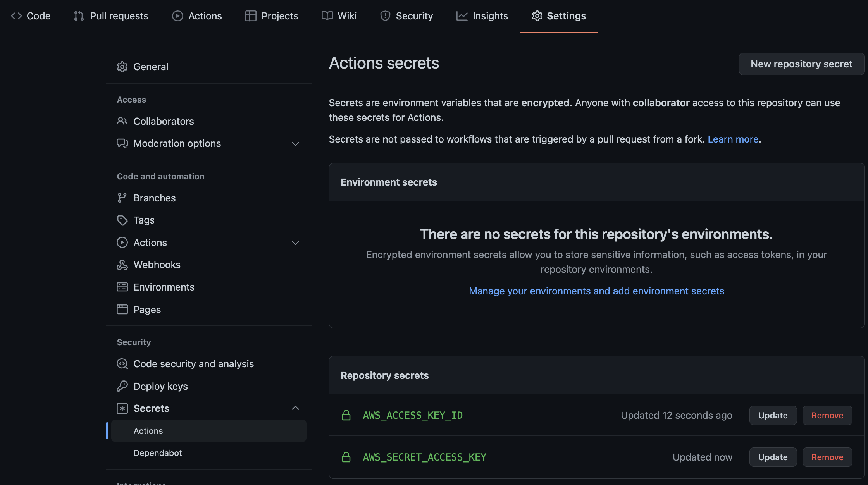Open the Learn more link

[733, 139]
